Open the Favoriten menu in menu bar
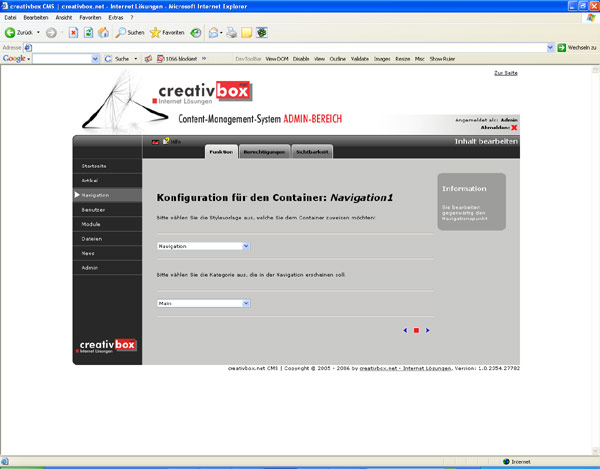Viewport: 600px width, 469px height. 90,19
